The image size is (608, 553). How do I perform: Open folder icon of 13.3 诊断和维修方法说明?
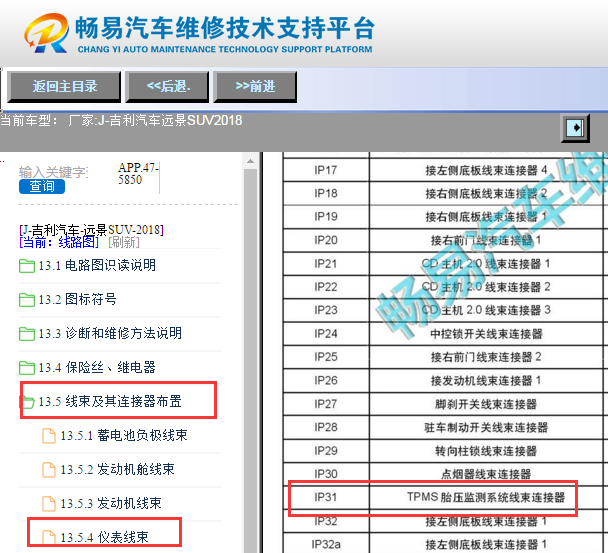coord(27,334)
